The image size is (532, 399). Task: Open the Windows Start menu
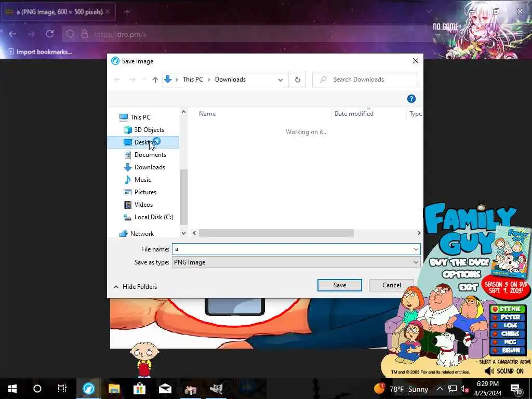click(x=12, y=389)
